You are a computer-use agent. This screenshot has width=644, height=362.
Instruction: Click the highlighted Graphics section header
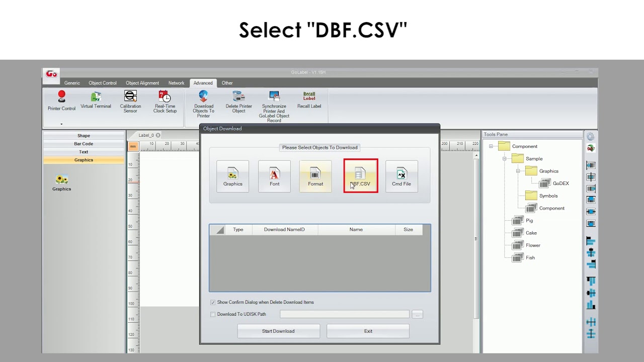84,160
